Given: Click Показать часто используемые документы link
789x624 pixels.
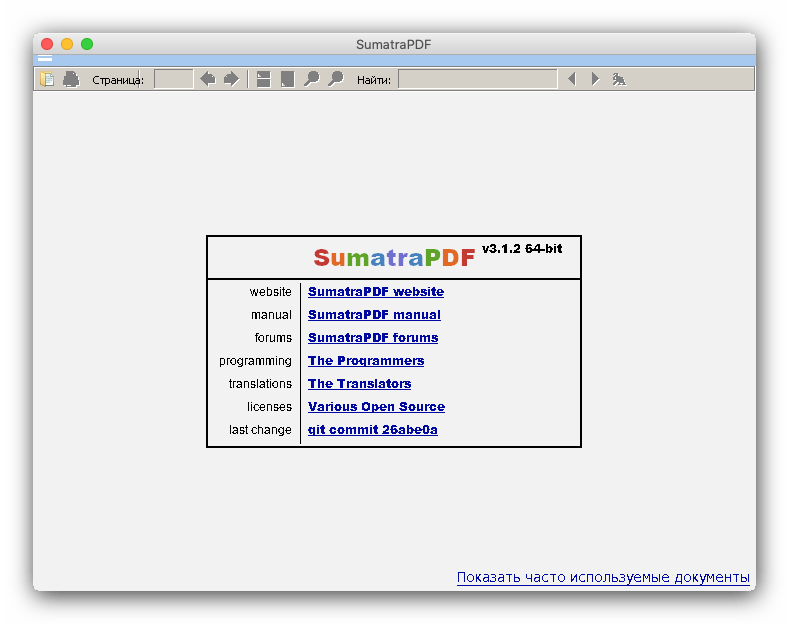Looking at the screenshot, I should [603, 578].
